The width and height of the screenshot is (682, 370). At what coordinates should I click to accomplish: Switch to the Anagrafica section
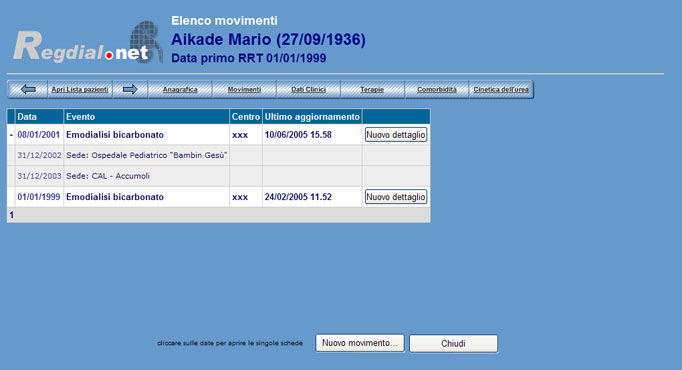pyautogui.click(x=180, y=90)
